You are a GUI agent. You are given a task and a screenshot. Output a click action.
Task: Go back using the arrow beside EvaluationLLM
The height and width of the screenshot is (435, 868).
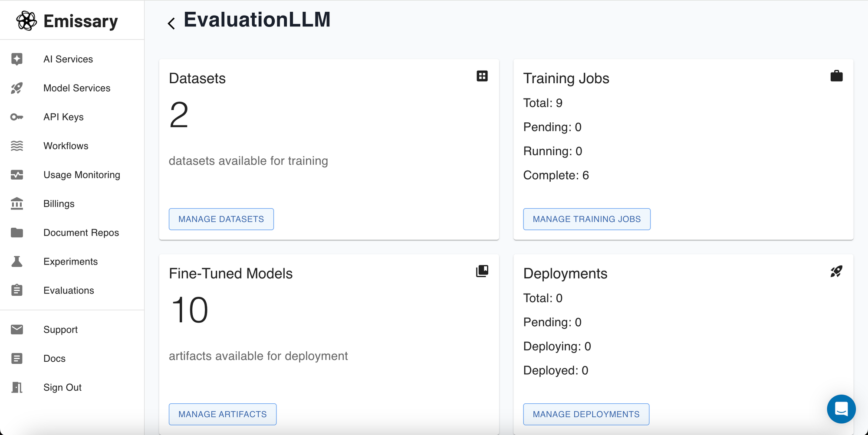171,23
